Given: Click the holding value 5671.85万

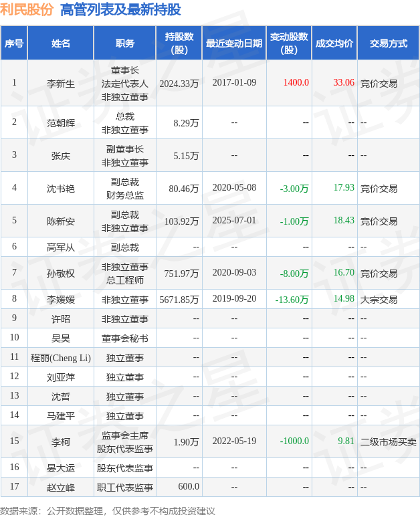Looking at the screenshot, I should point(179,300).
